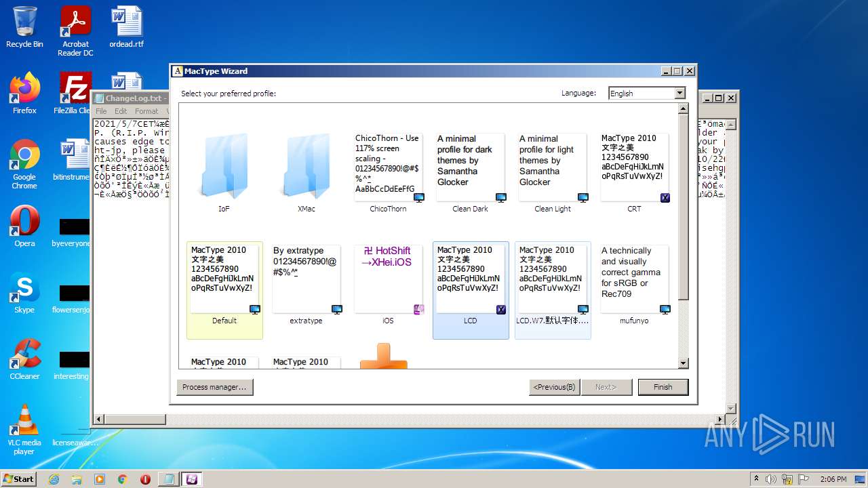Launch Internet Explorer from the taskbar
This screenshot has height=488, width=868.
pyautogui.click(x=54, y=479)
